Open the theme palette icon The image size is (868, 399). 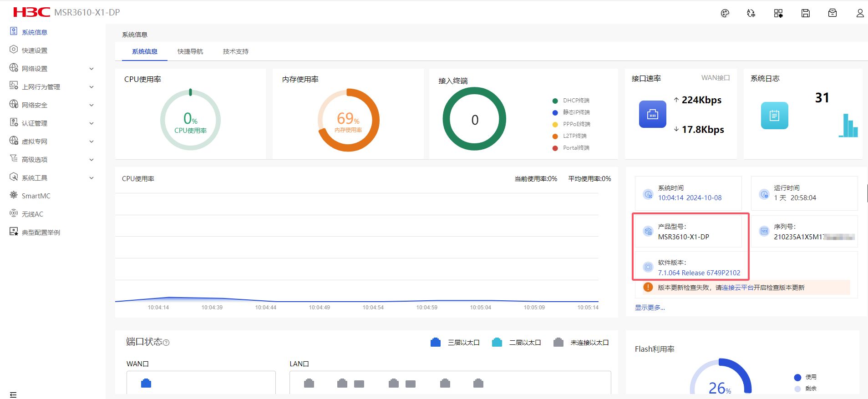click(x=725, y=13)
